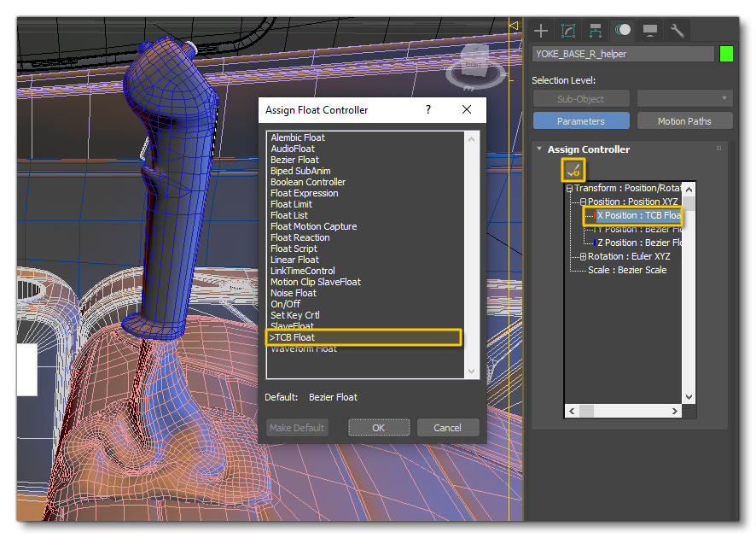Open the Hierarchy panel
Image resolution: width=756 pixels, height=538 pixels.
[595, 30]
